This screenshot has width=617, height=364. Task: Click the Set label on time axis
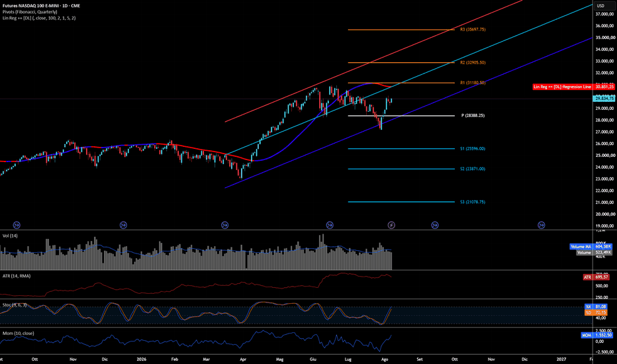click(x=420, y=359)
